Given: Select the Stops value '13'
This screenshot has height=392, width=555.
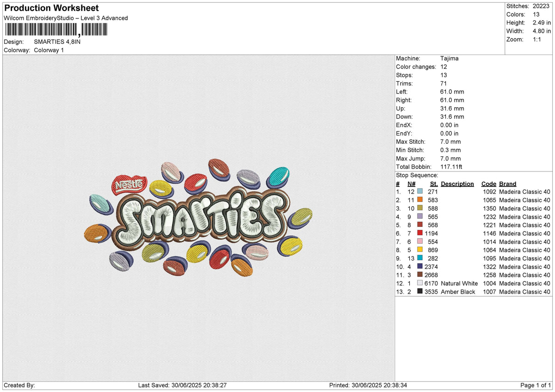Looking at the screenshot, I should click(444, 75).
